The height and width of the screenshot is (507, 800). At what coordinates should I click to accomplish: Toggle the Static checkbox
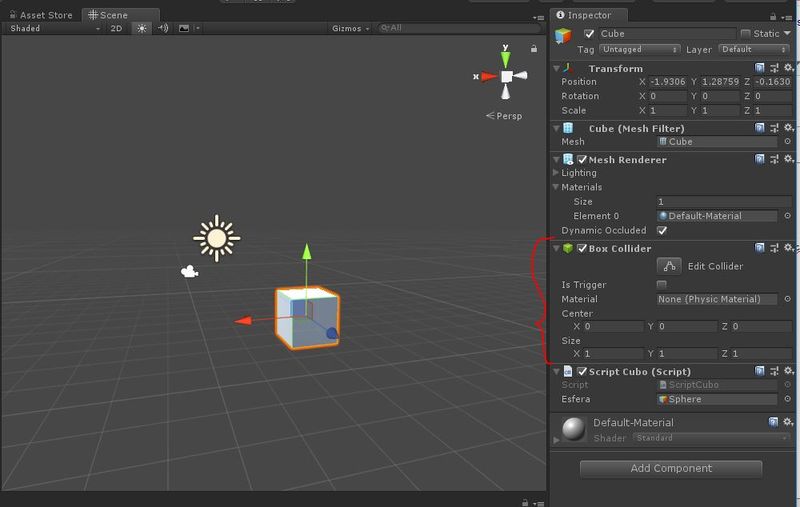coord(745,34)
